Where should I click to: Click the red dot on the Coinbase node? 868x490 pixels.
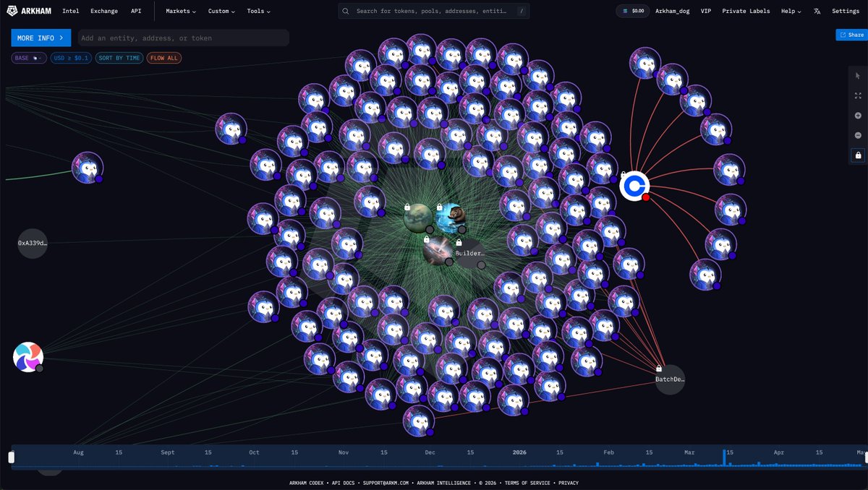(x=646, y=197)
